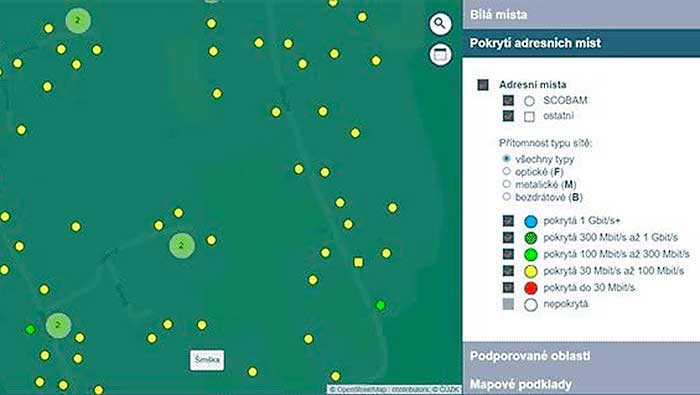Toggle checkbox for 100 Mbit/s až 300 Mbit/s
This screenshot has height=395, width=700.
(508, 254)
